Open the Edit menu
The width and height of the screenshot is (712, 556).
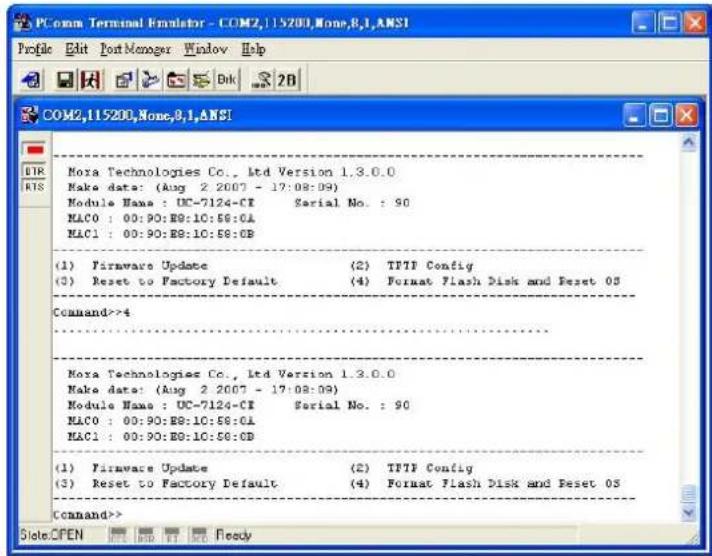(x=76, y=49)
